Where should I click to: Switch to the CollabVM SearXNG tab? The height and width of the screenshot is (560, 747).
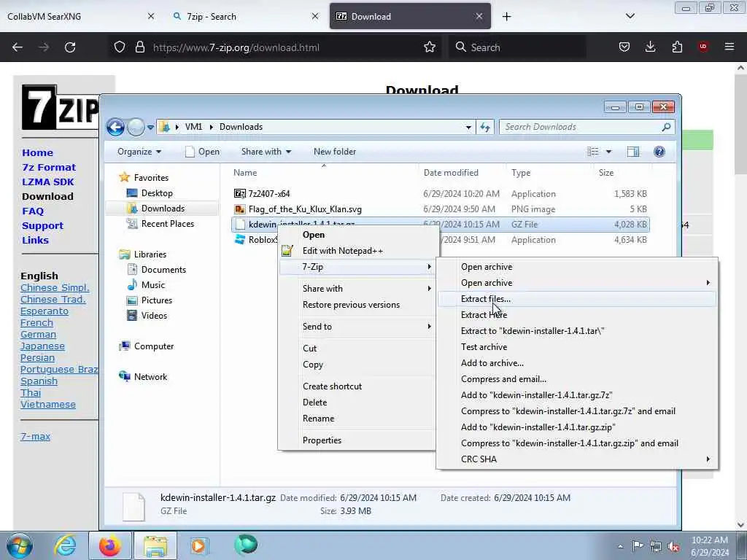coord(80,17)
